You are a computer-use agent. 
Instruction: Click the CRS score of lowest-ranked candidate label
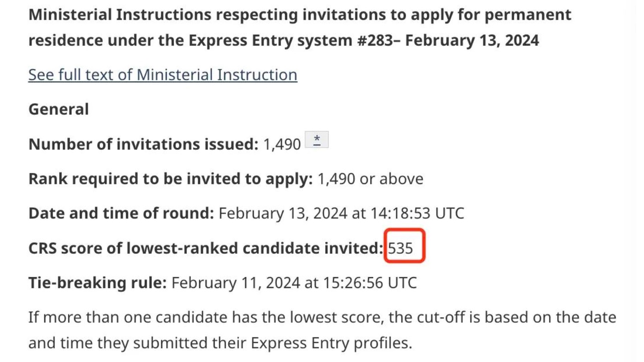pos(206,248)
